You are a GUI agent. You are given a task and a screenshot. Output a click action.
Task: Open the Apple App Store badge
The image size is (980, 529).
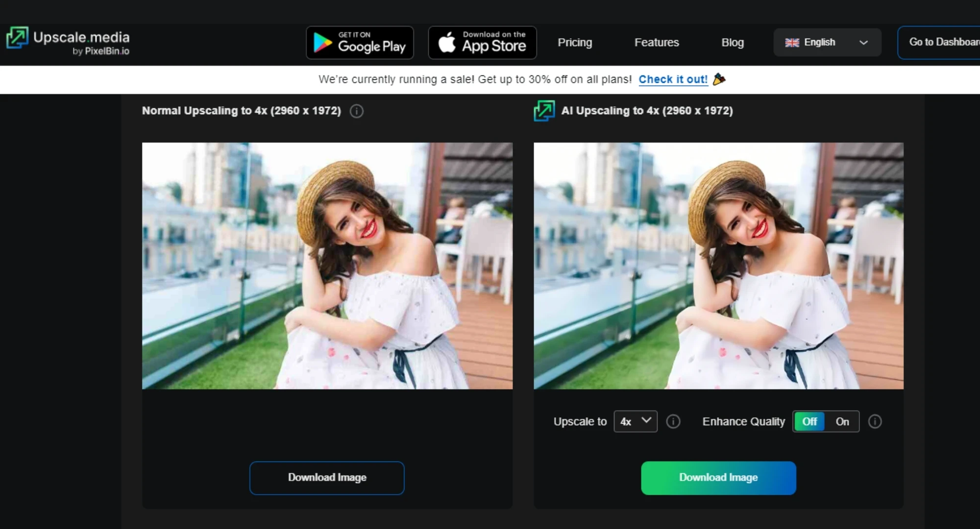pyautogui.click(x=482, y=43)
